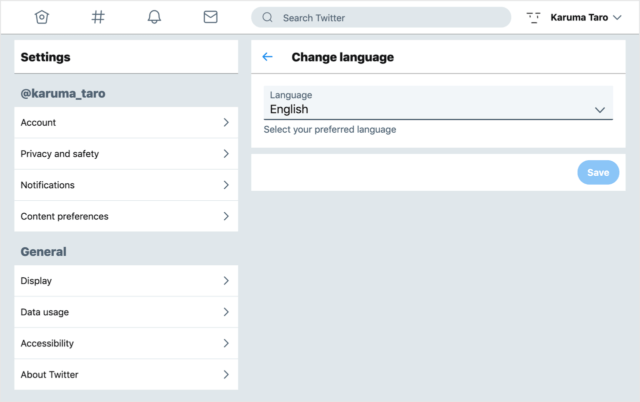Go back using the blue arrow

(267, 57)
